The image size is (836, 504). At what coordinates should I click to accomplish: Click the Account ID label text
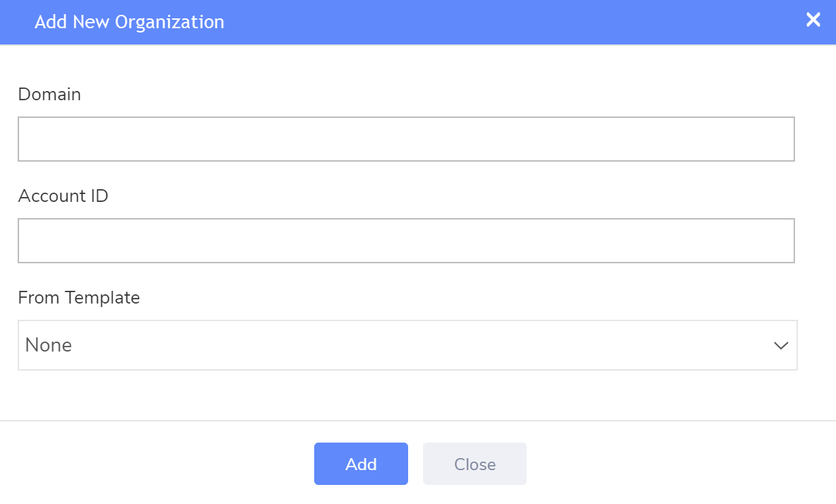[x=63, y=196]
